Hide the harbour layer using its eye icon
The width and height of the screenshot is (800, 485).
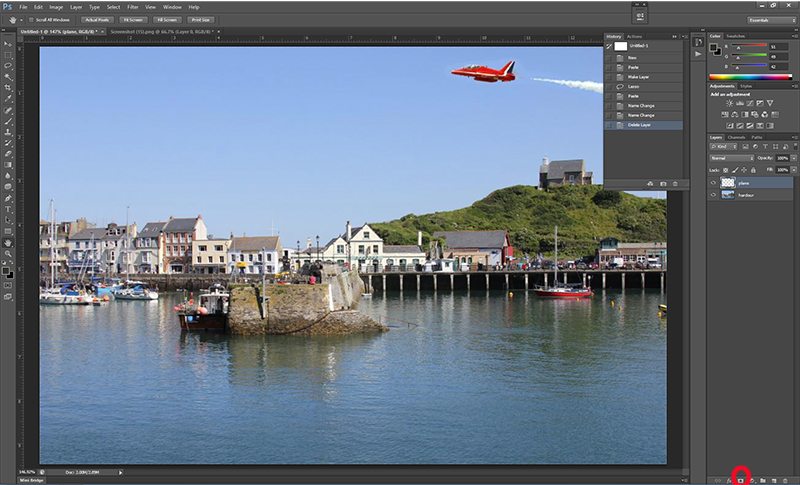click(x=714, y=195)
